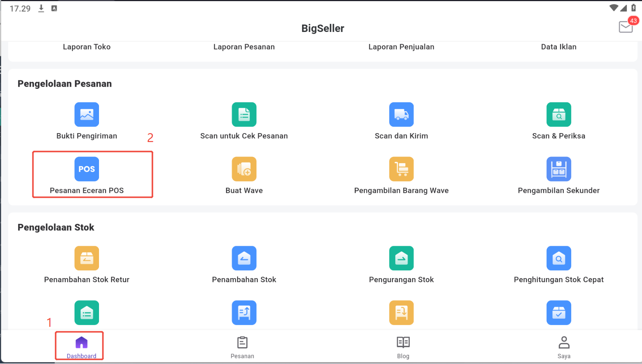This screenshot has width=642, height=364.
Task: Open the messages envelope with 43 badge
Action: pyautogui.click(x=626, y=27)
